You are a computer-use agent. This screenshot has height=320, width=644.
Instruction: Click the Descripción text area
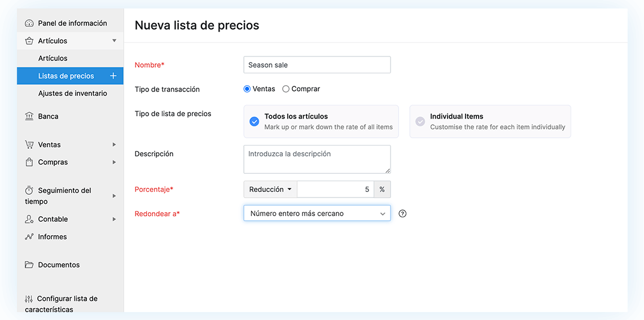317,159
